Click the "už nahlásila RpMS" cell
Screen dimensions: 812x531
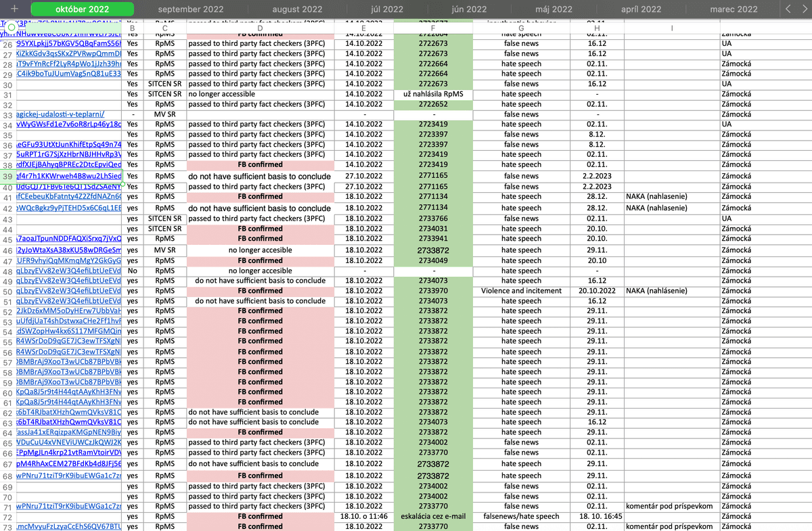(432, 94)
